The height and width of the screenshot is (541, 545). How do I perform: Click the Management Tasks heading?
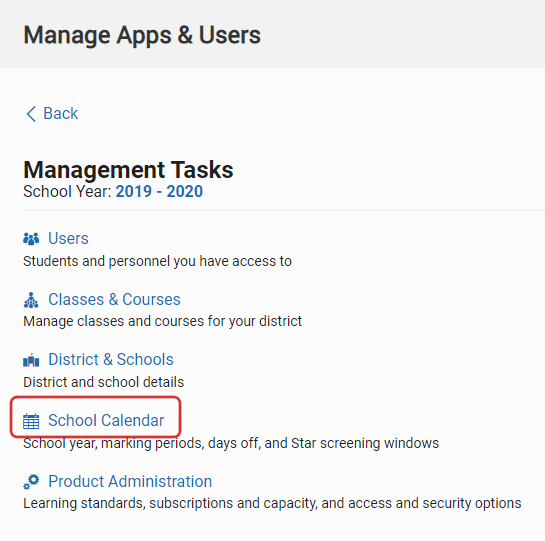(128, 170)
